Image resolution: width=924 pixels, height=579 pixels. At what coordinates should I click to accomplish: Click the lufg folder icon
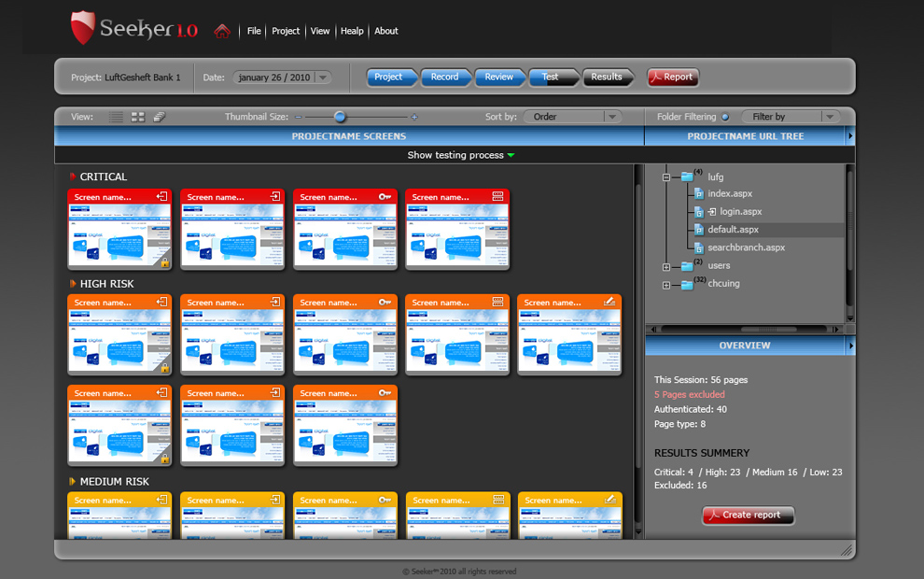pos(687,177)
